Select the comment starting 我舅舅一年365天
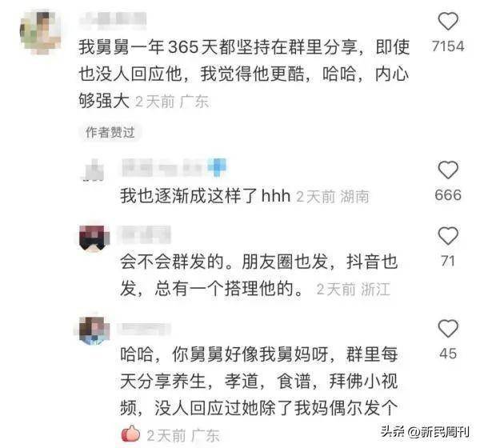This screenshot has height=448, width=480. [244, 74]
